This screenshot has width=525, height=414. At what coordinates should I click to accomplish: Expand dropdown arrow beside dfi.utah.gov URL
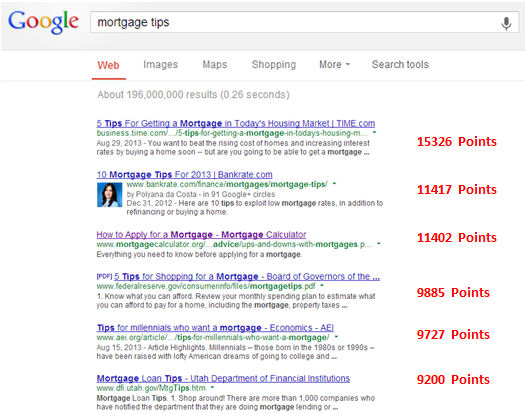tap(212, 388)
